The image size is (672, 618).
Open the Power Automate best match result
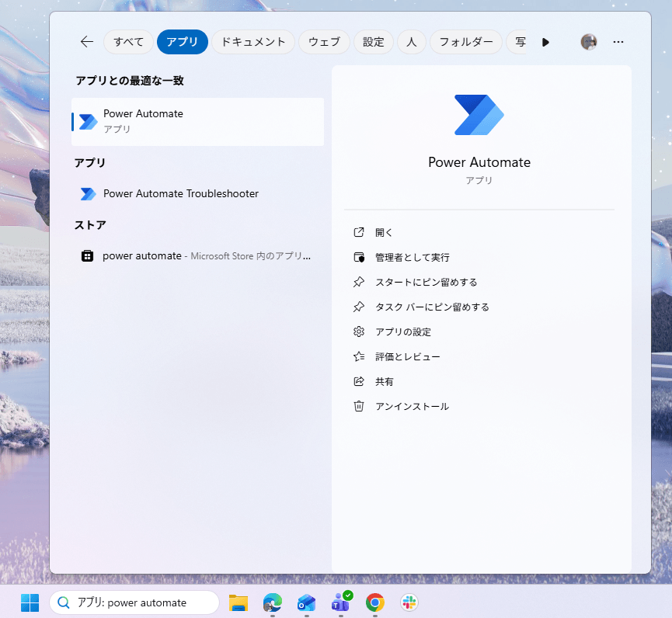pos(197,122)
